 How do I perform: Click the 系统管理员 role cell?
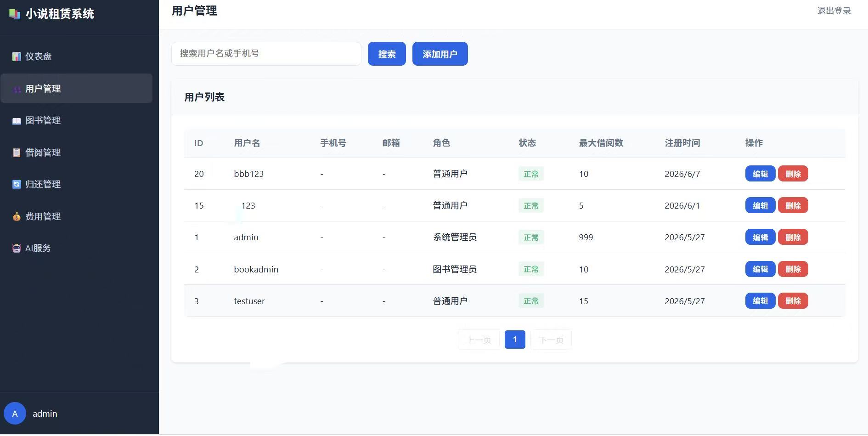coord(455,237)
